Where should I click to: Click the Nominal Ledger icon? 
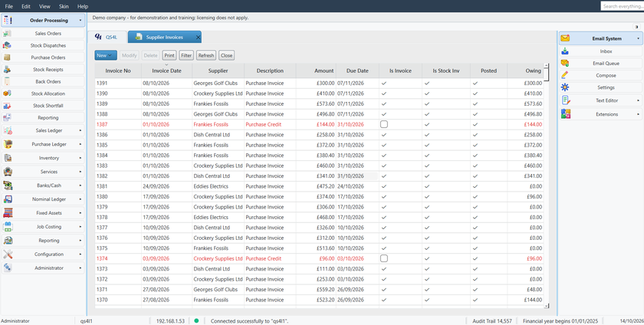[x=8, y=199]
